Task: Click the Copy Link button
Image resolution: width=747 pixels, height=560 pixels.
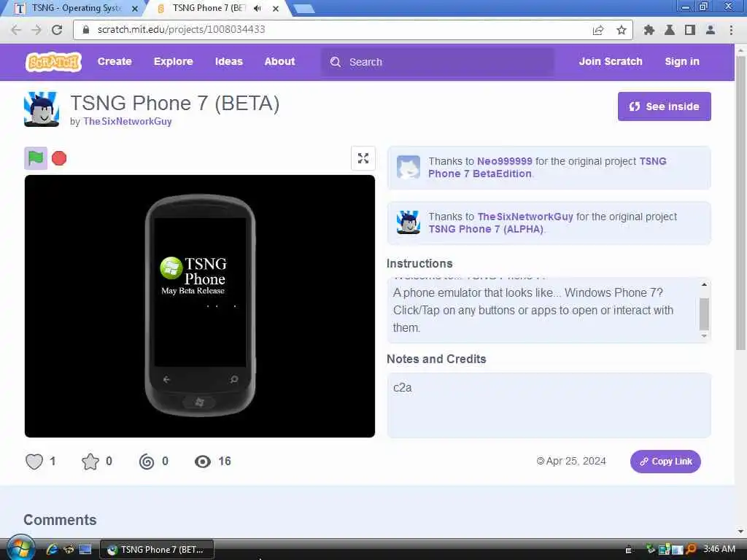Action: (x=665, y=462)
